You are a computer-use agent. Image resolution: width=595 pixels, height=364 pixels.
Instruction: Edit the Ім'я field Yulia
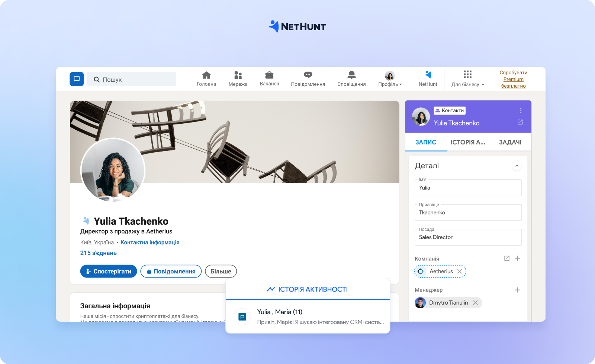pos(468,188)
